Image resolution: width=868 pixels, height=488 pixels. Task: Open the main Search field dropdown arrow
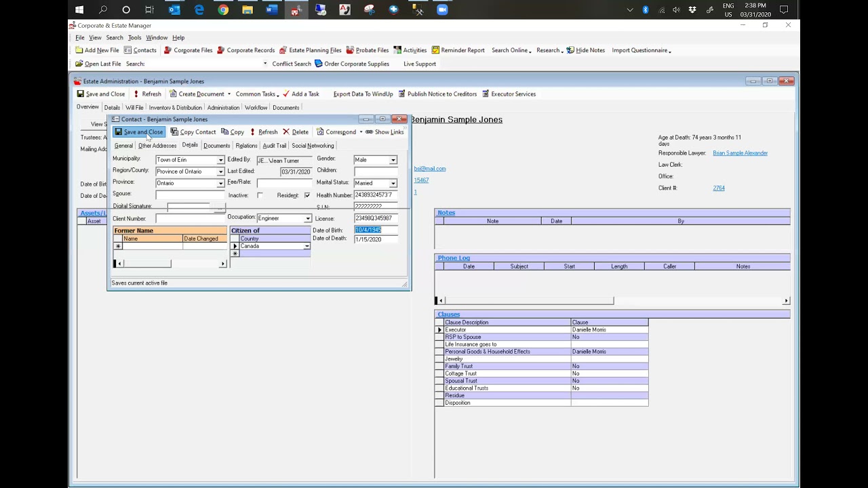(265, 64)
